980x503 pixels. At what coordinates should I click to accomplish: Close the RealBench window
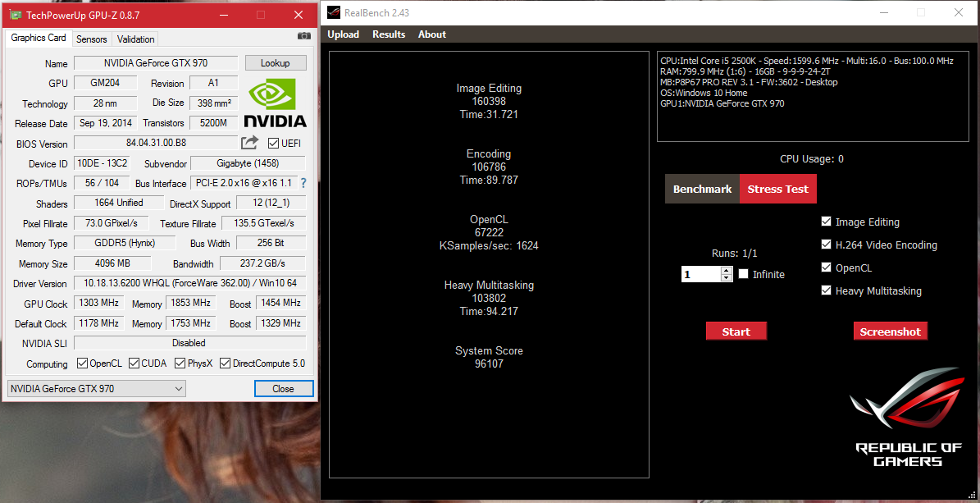(x=959, y=12)
